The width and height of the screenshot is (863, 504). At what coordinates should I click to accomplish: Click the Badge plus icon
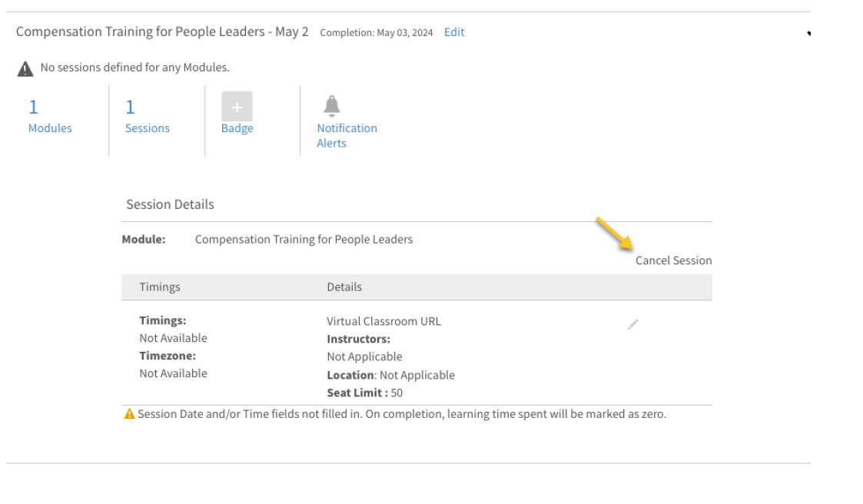[237, 107]
